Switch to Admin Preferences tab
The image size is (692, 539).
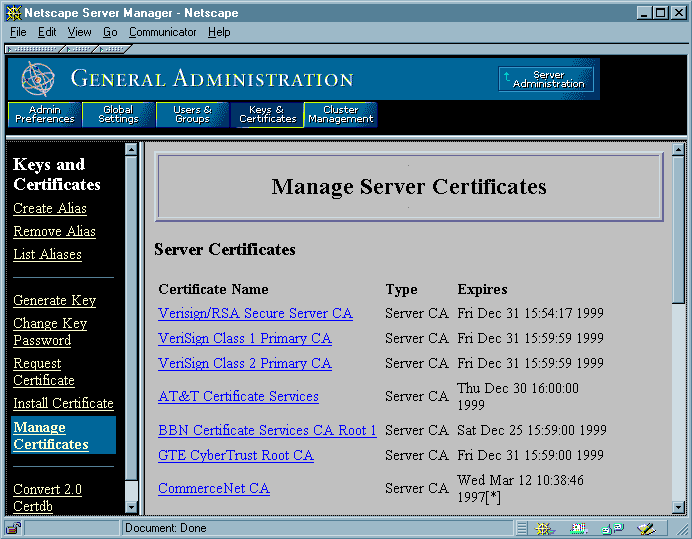(45, 114)
